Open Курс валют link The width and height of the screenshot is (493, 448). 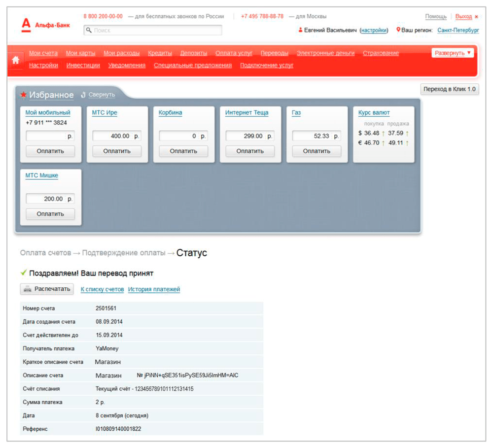click(x=374, y=112)
